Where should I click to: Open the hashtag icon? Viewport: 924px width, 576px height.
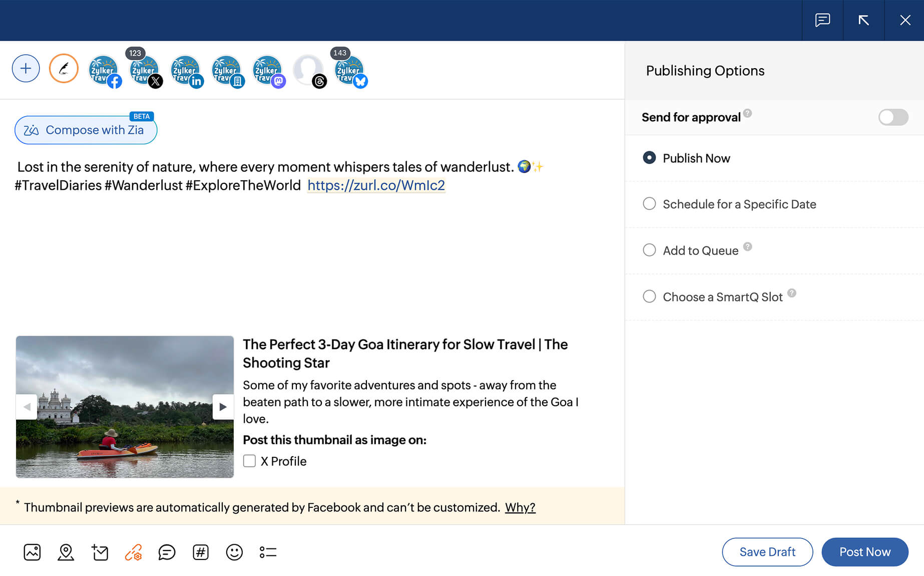[201, 552]
